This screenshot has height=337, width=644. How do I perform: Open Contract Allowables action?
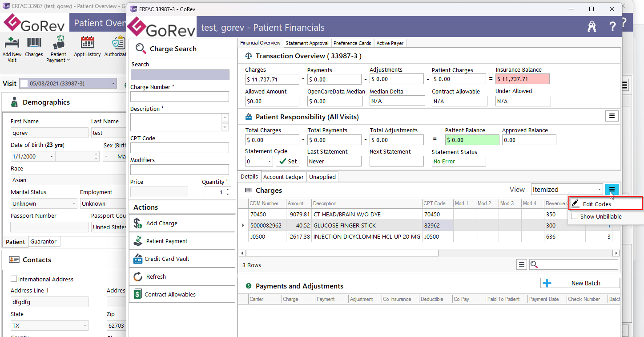pos(182,294)
